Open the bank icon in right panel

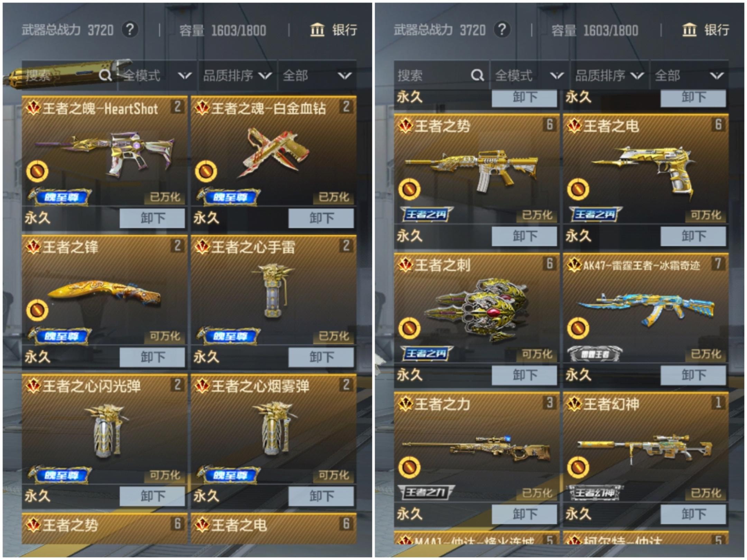pyautogui.click(x=689, y=30)
